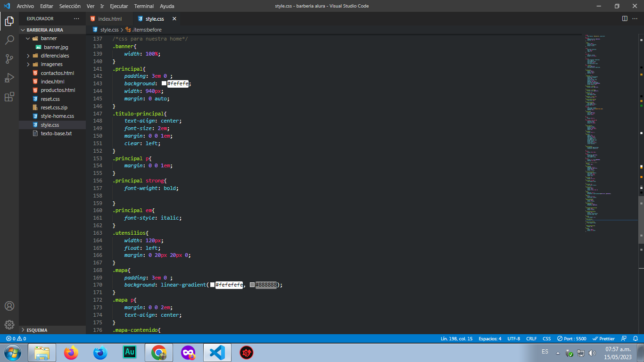Open File Explorer from the taskbar
Viewport: 644px width, 362px height.
tap(42, 353)
